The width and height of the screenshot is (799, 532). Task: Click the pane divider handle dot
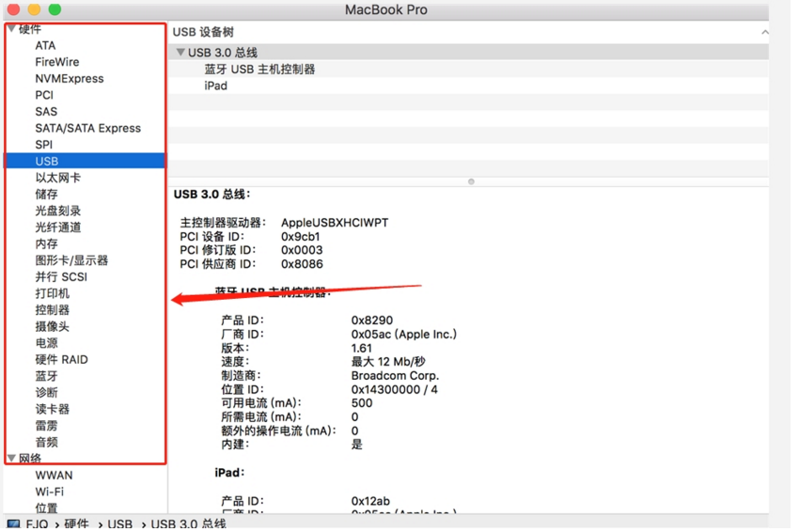pos(471,181)
